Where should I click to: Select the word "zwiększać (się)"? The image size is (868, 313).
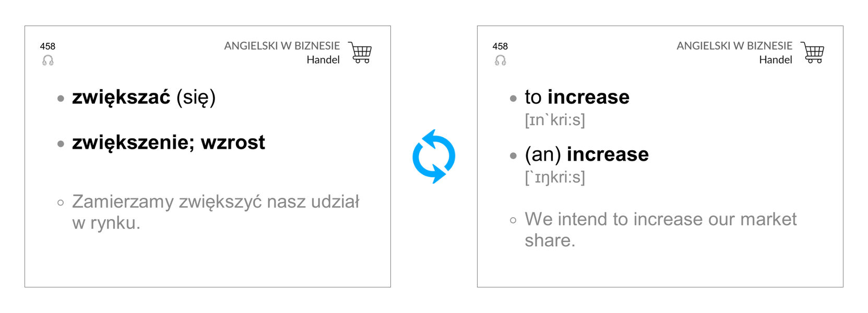144,98
